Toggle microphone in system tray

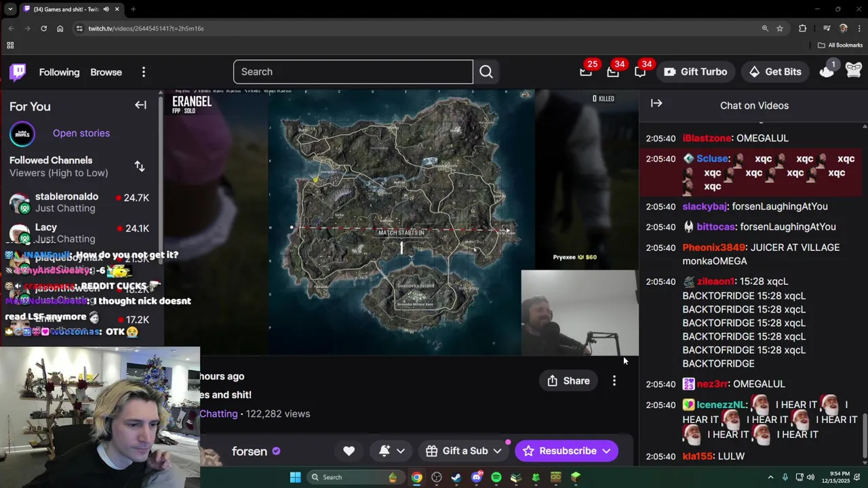coord(785,477)
